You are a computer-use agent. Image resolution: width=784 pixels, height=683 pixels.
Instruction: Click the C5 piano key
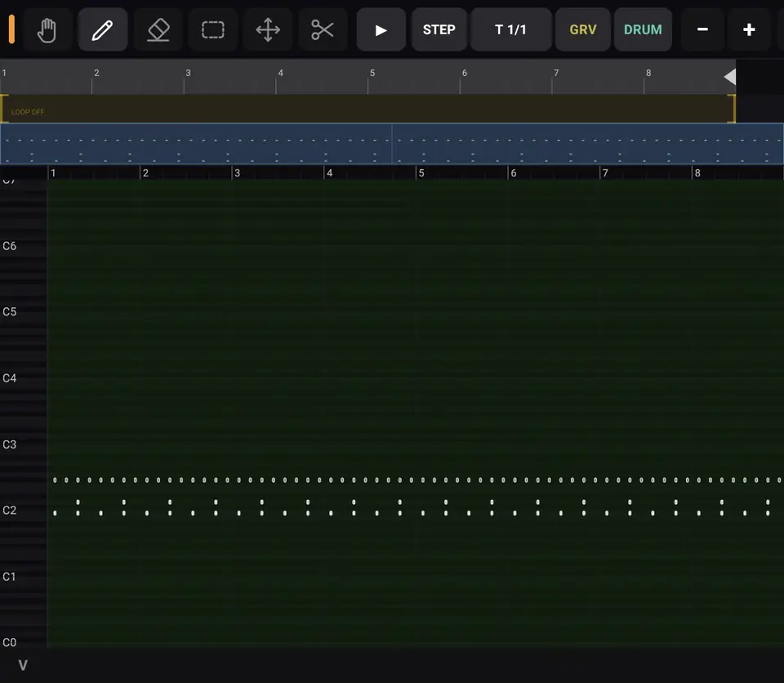(x=23, y=312)
